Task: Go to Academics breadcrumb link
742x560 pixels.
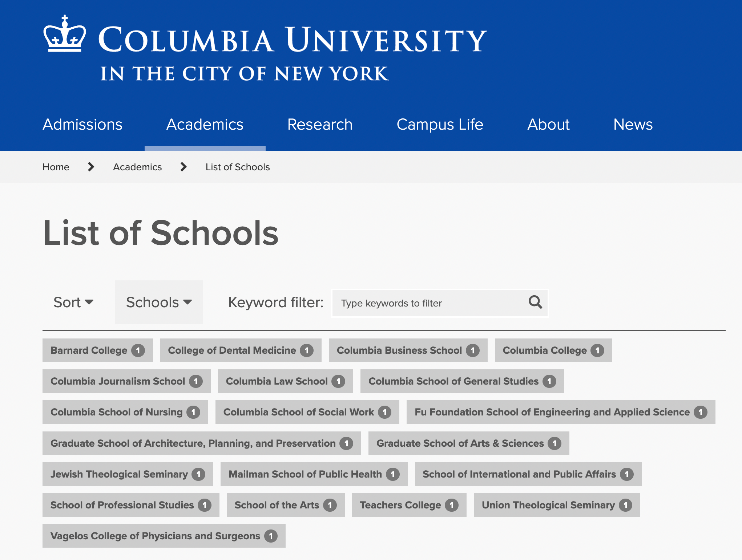Action: point(137,167)
